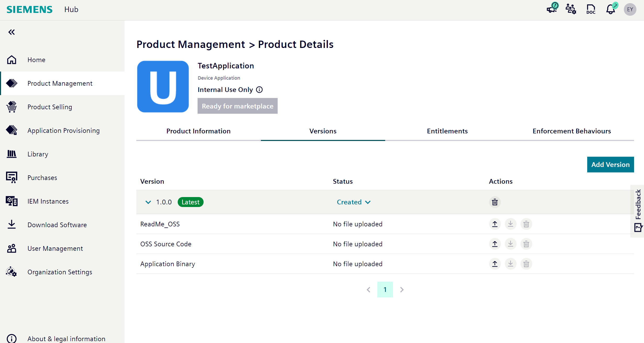
Task: Click Ready for marketplace button
Action: click(237, 106)
